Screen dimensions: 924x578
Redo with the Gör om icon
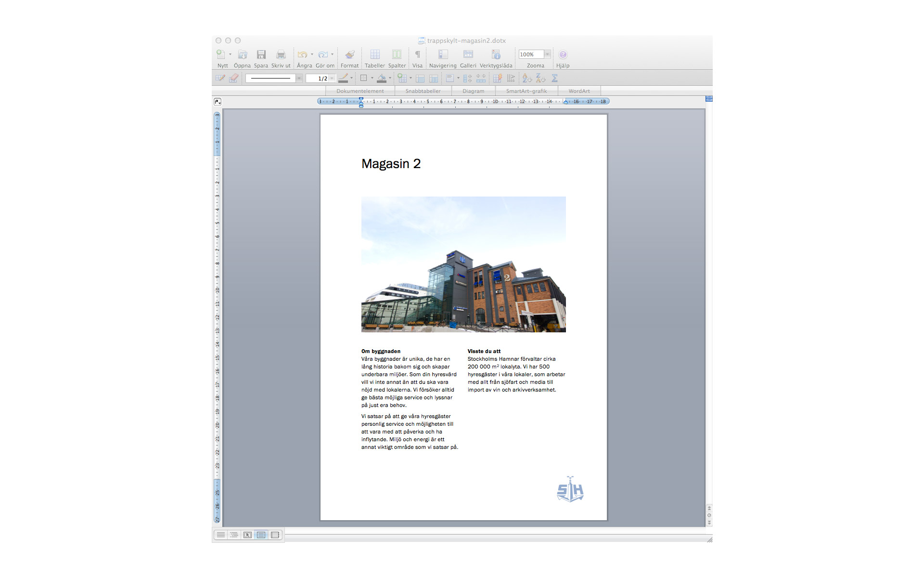[x=323, y=54]
